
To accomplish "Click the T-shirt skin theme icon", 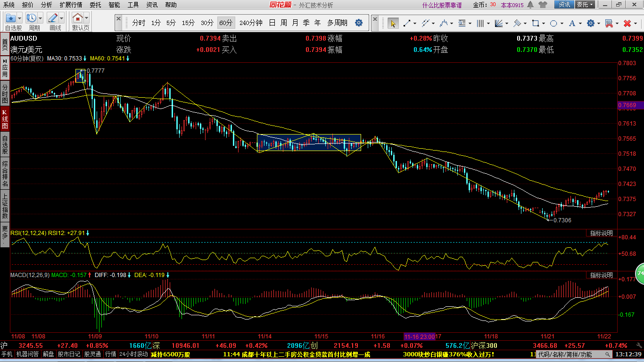I will [543, 5].
